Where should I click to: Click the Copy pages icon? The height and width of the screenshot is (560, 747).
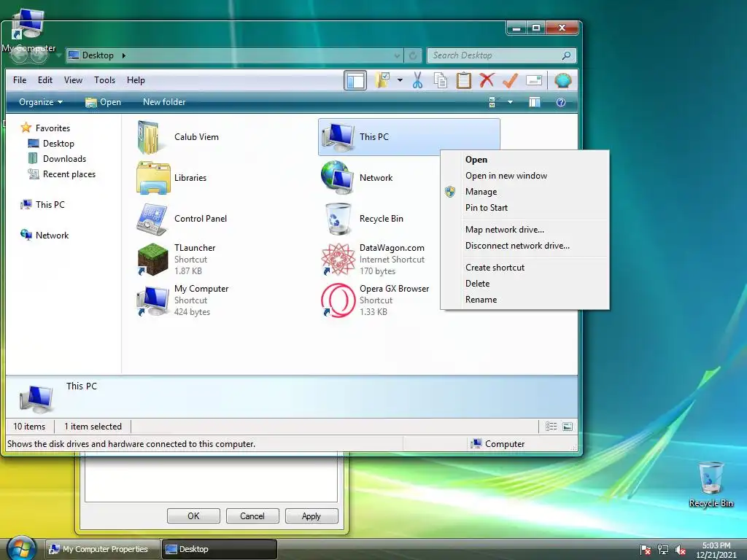(x=441, y=80)
